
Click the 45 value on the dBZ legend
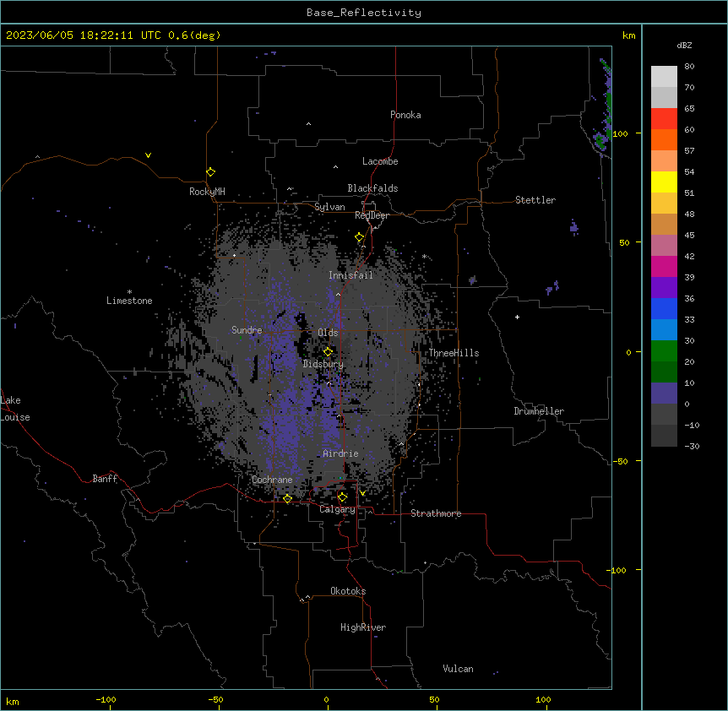click(x=689, y=236)
